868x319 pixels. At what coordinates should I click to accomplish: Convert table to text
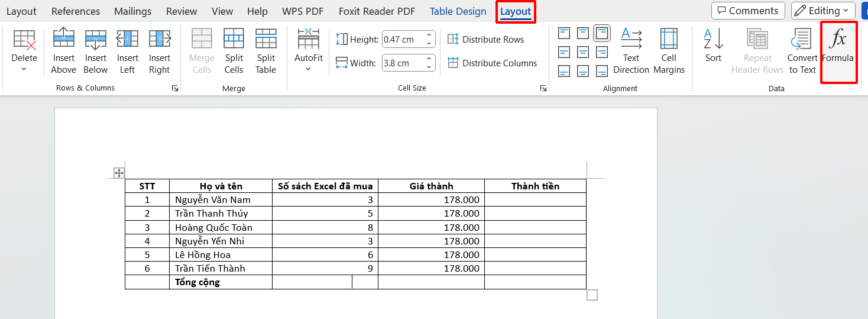pyautogui.click(x=802, y=51)
